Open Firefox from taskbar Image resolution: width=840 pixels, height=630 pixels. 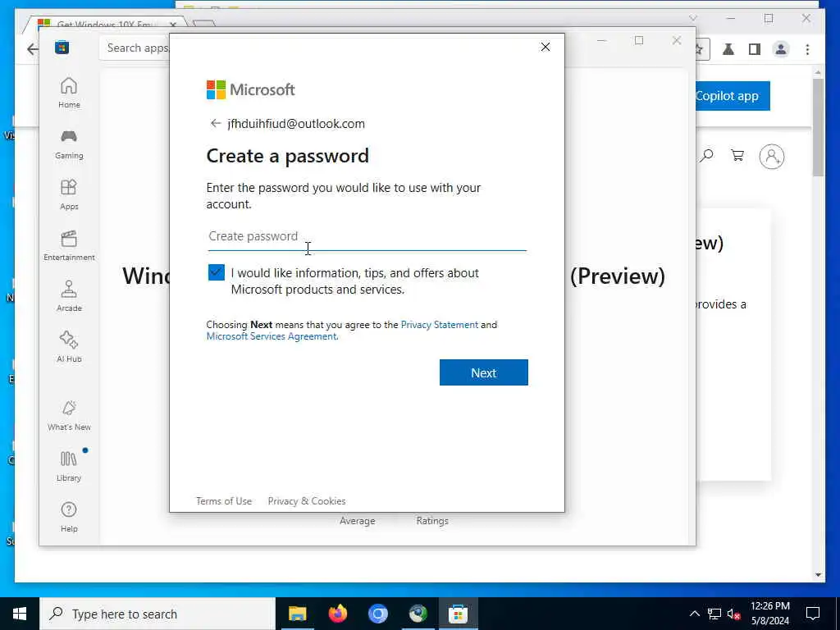(337, 614)
